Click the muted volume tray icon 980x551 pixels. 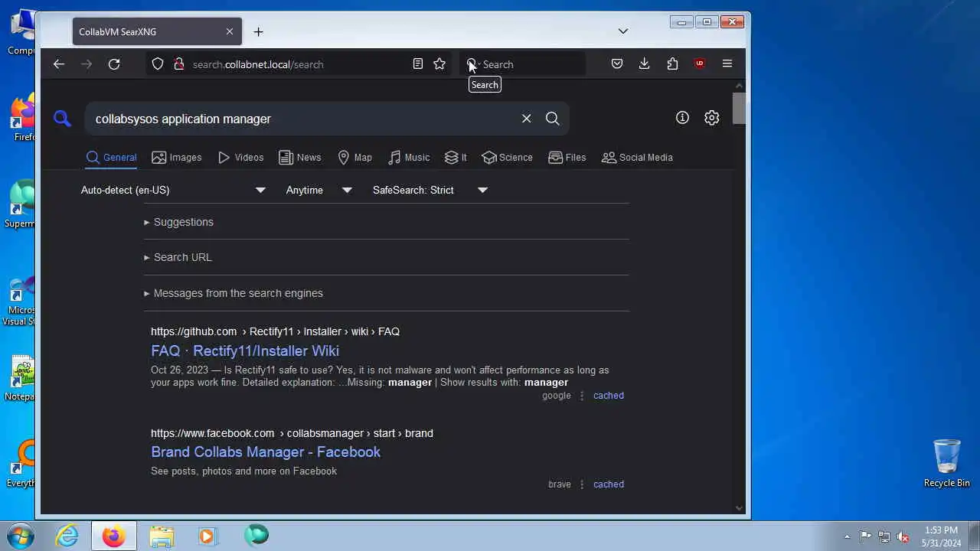(903, 536)
